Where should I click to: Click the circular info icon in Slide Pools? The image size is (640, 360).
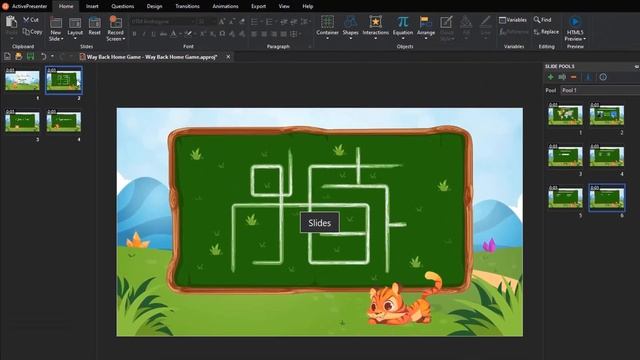[x=603, y=77]
